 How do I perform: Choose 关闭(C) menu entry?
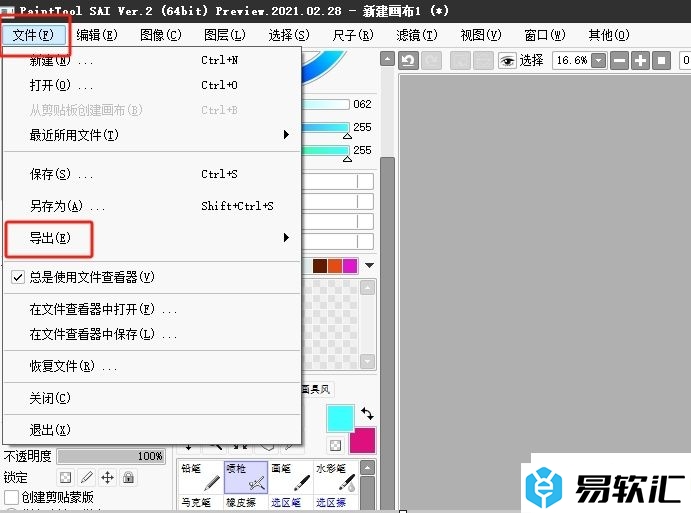point(152,398)
